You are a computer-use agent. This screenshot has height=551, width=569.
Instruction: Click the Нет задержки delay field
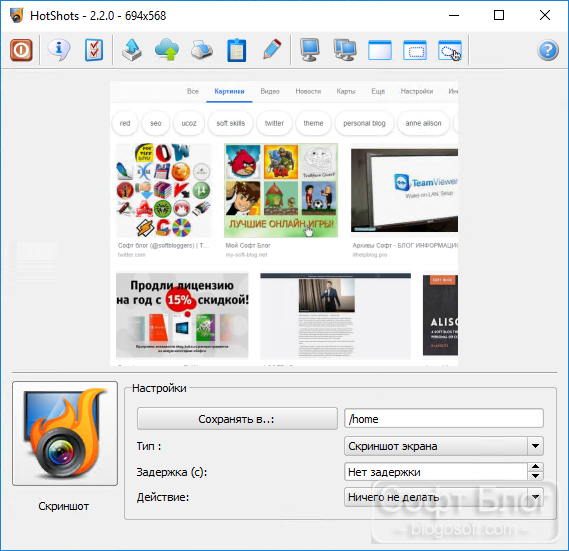tap(436, 472)
